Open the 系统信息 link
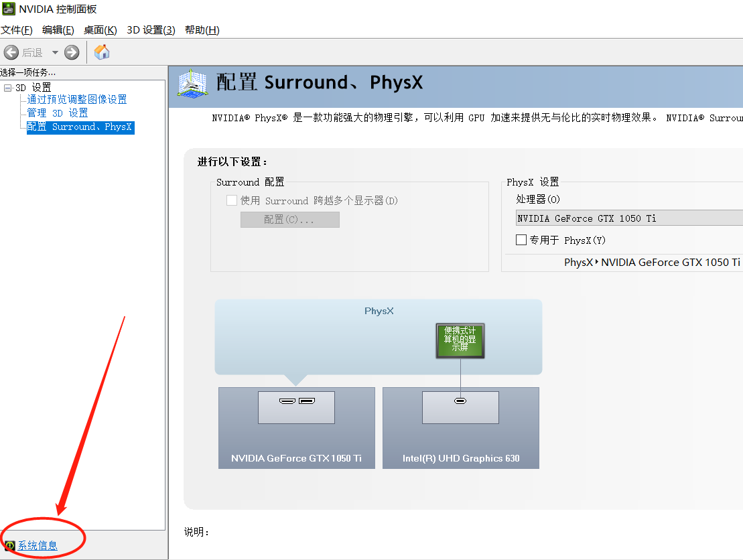This screenshot has width=743, height=560. tap(38, 546)
